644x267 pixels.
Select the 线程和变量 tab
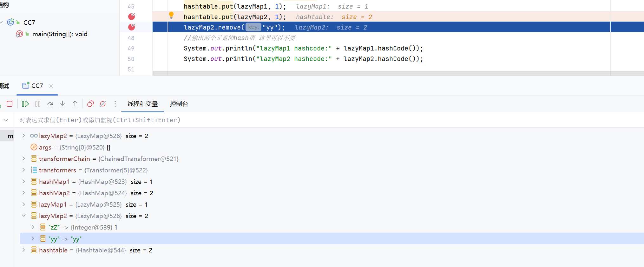click(142, 104)
